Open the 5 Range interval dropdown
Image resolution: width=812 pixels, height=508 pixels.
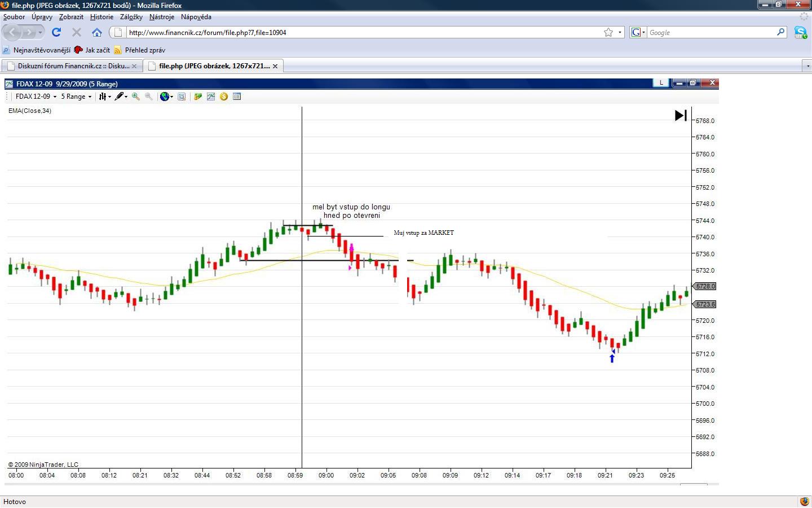76,97
